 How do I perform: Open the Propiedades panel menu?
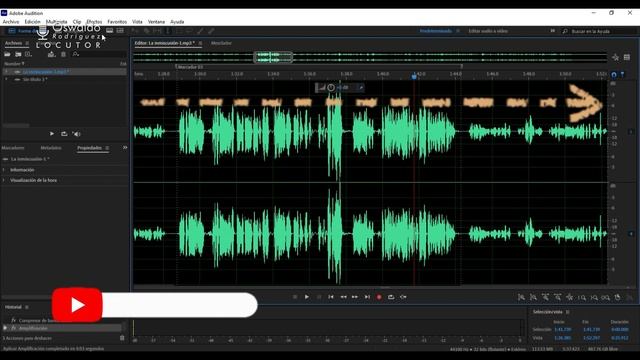point(107,148)
